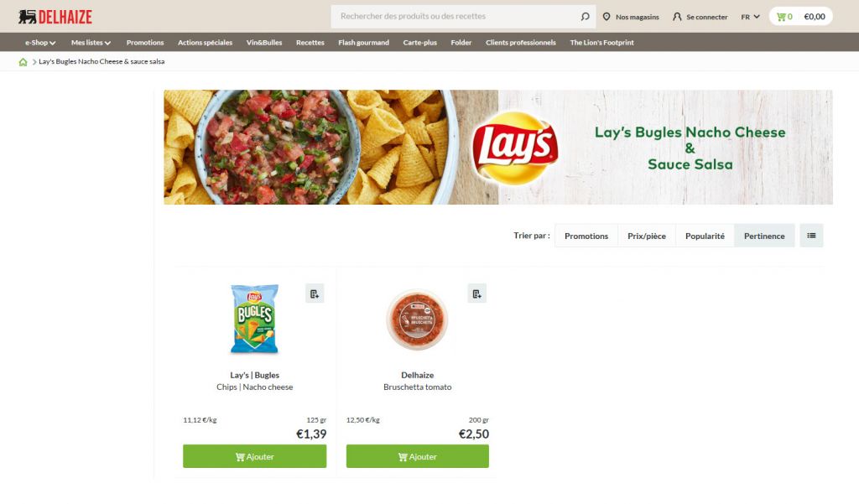
Task: Add Bruschetta tomato to shopping list icon
Action: click(x=477, y=294)
